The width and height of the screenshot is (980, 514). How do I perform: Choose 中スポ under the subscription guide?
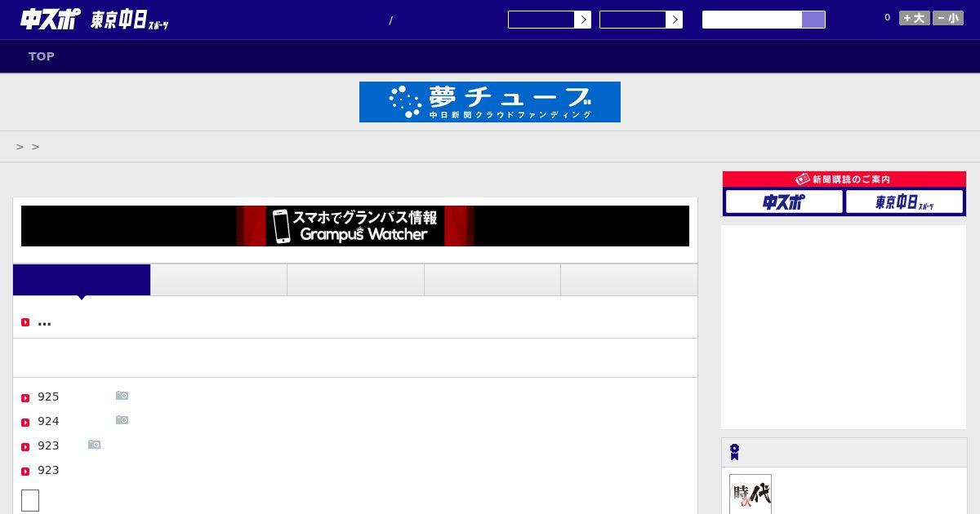pos(784,202)
